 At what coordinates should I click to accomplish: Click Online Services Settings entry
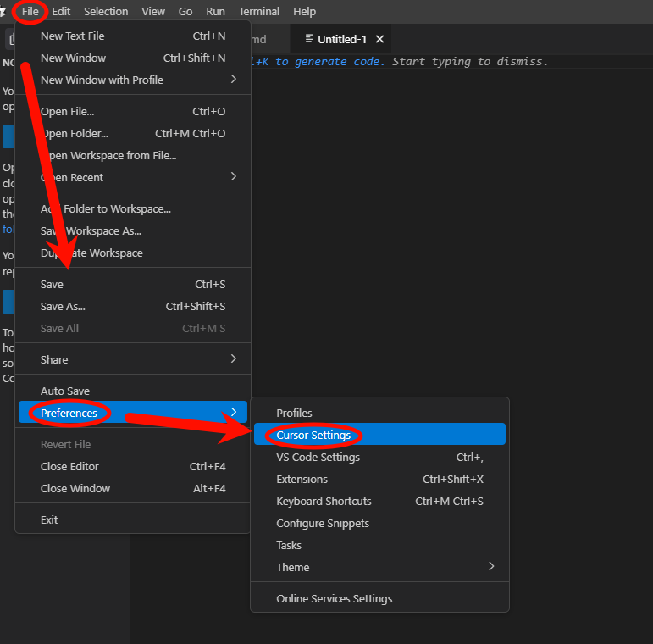[334, 598]
